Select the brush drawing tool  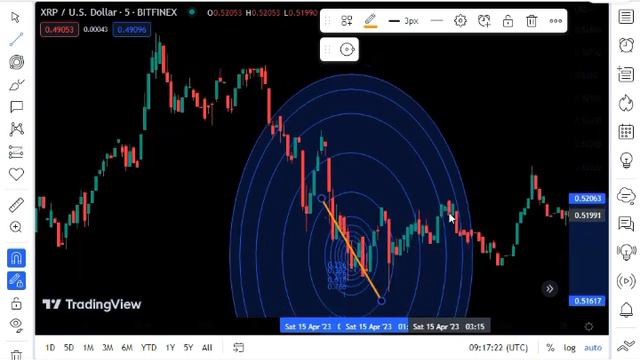[16, 84]
